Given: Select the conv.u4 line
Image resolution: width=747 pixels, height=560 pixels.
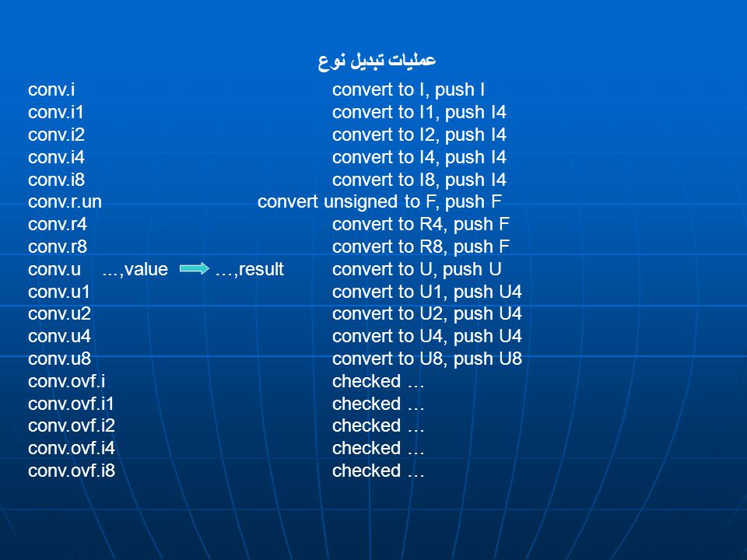Looking at the screenshot, I should click(60, 336).
